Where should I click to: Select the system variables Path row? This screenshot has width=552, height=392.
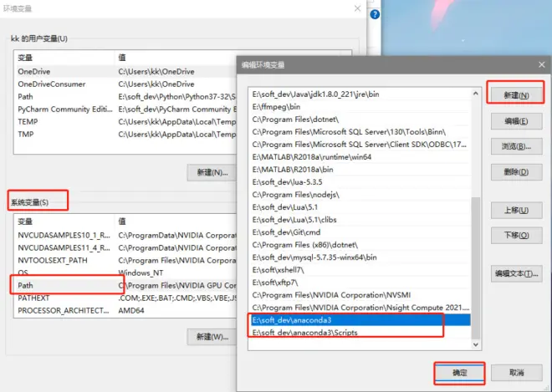coord(126,285)
